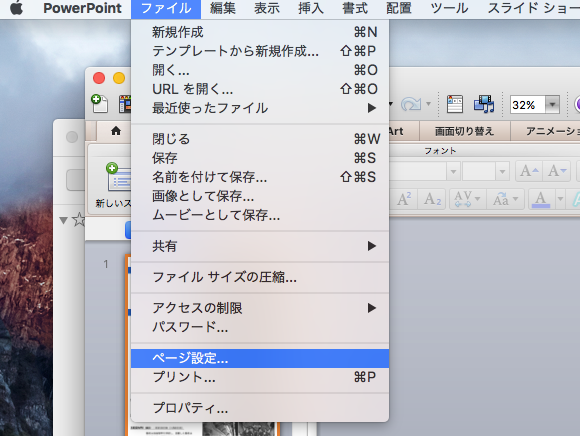The width and height of the screenshot is (580, 436).
Task: Open the media browser icon
Action: tap(484, 104)
